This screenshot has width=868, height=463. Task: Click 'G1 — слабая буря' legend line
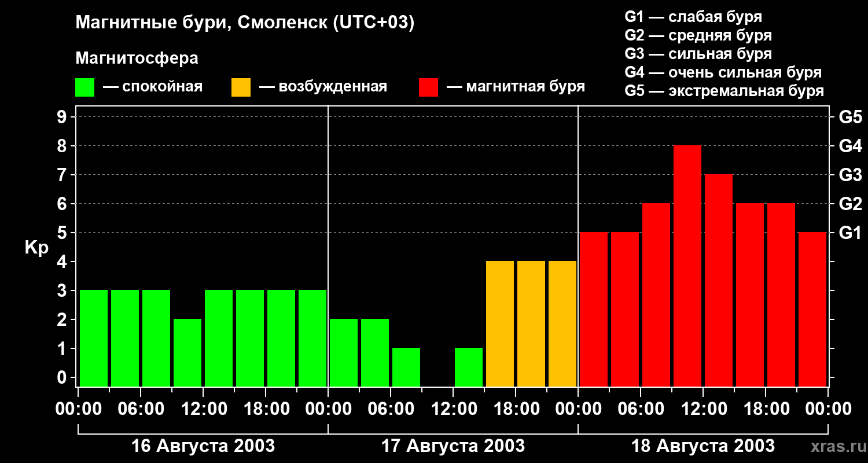693,17
